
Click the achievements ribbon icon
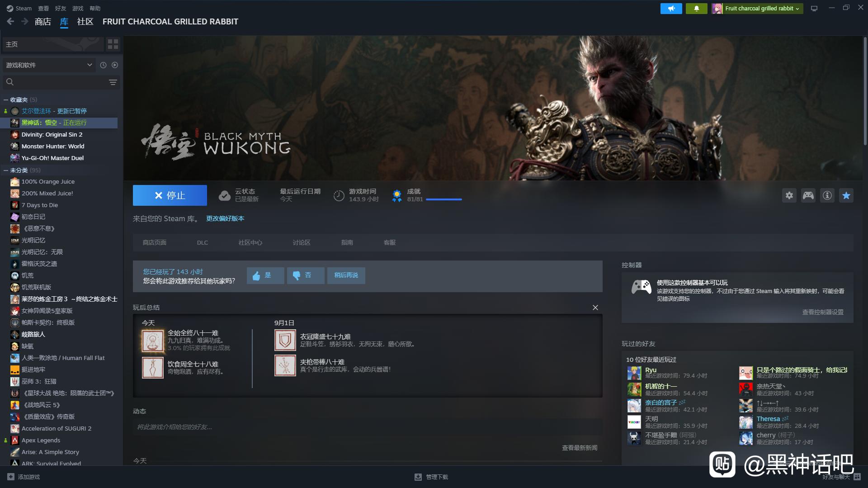pos(397,195)
